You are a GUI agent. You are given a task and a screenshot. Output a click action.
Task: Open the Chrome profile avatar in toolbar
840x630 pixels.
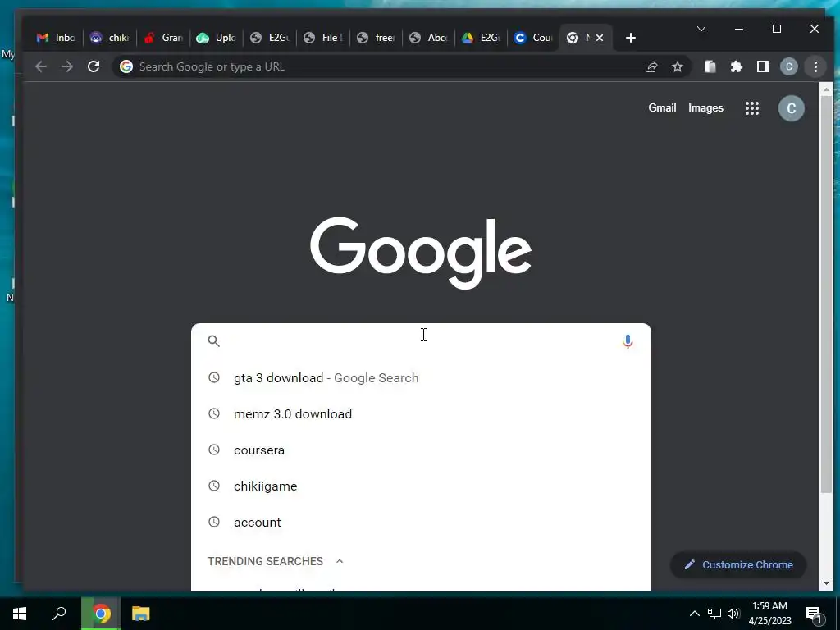[x=789, y=67]
